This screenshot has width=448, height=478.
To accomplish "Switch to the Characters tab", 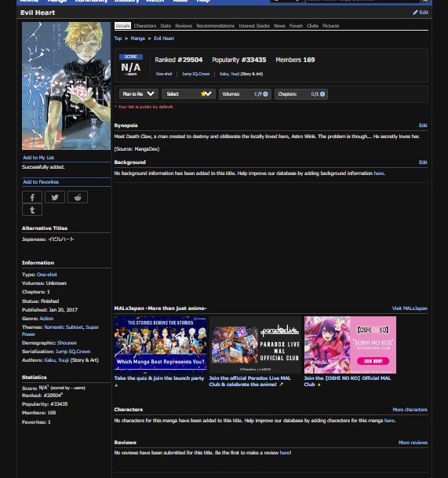I will coord(145,26).
